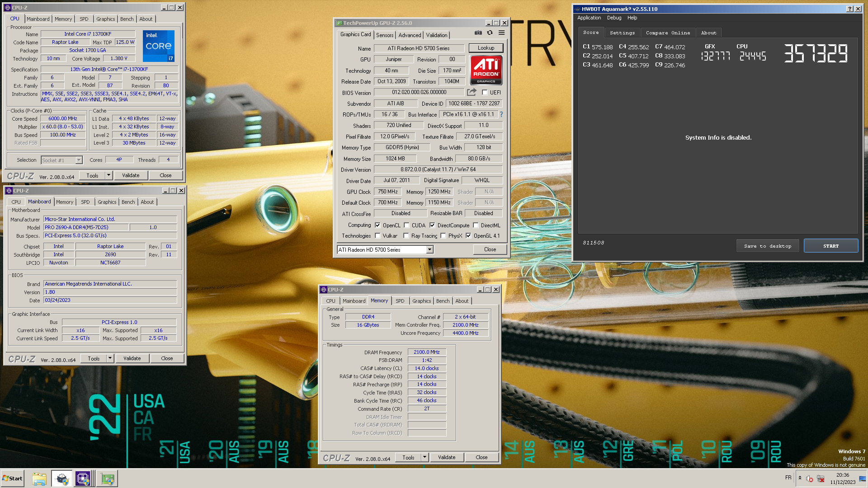Image resolution: width=868 pixels, height=488 pixels.
Task: Toggle the DirectCompute checkbox
Action: click(x=432, y=225)
